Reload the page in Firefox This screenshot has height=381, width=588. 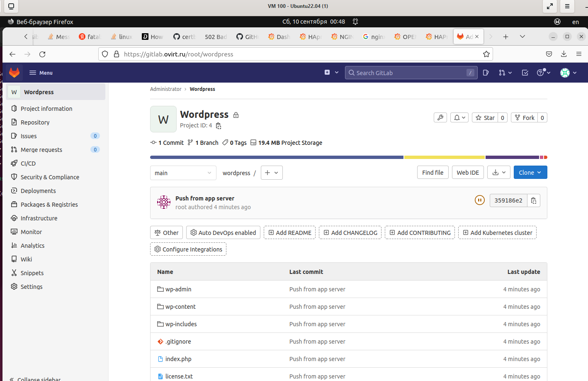tap(42, 54)
